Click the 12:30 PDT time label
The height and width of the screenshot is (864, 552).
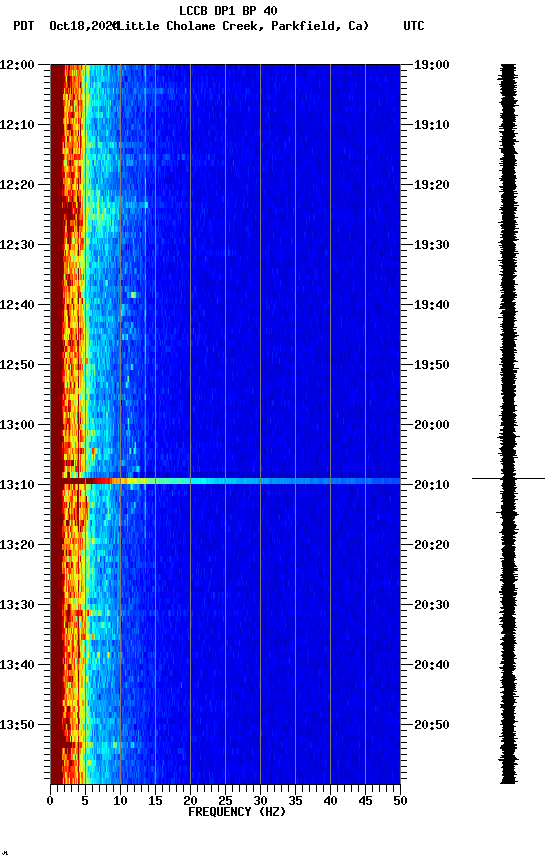[x=17, y=245]
